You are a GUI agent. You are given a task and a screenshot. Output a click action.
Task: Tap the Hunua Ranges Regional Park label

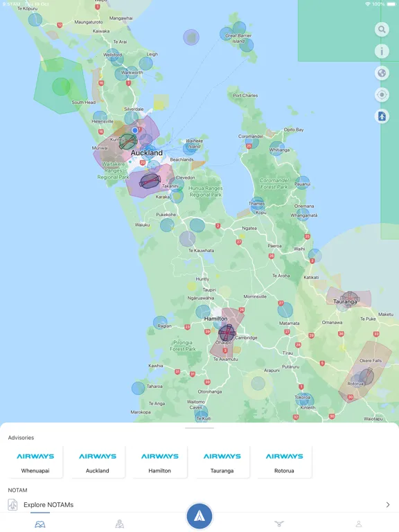pyautogui.click(x=206, y=191)
